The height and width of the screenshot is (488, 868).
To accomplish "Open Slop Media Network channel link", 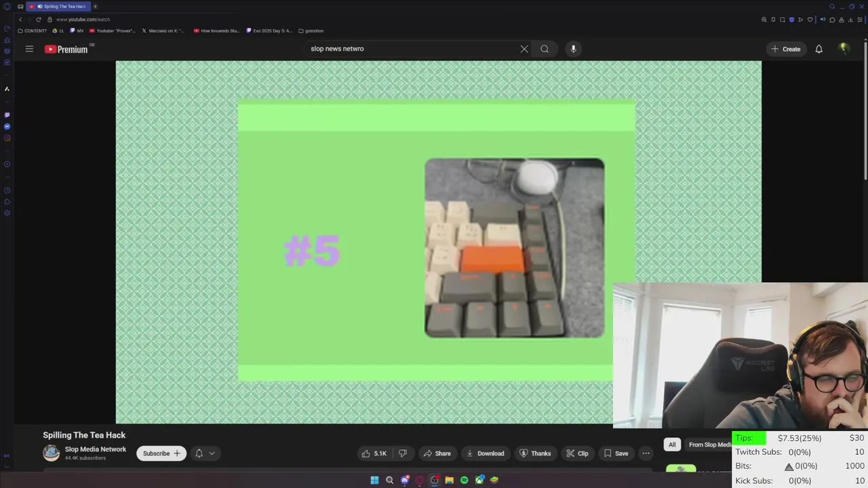I will click(x=96, y=449).
